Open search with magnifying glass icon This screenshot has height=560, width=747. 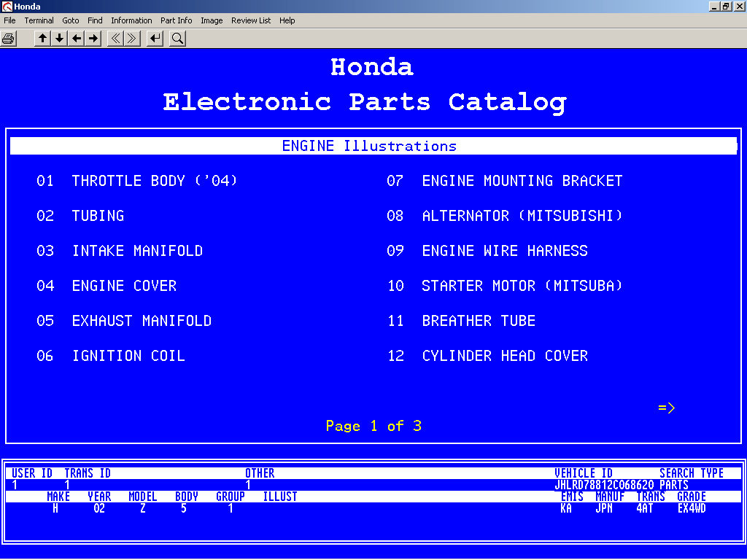pyautogui.click(x=177, y=39)
